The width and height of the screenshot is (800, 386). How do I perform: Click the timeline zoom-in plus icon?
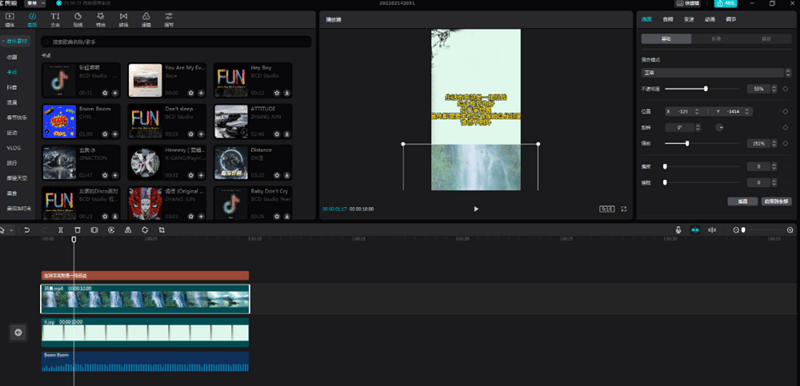pyautogui.click(x=790, y=230)
